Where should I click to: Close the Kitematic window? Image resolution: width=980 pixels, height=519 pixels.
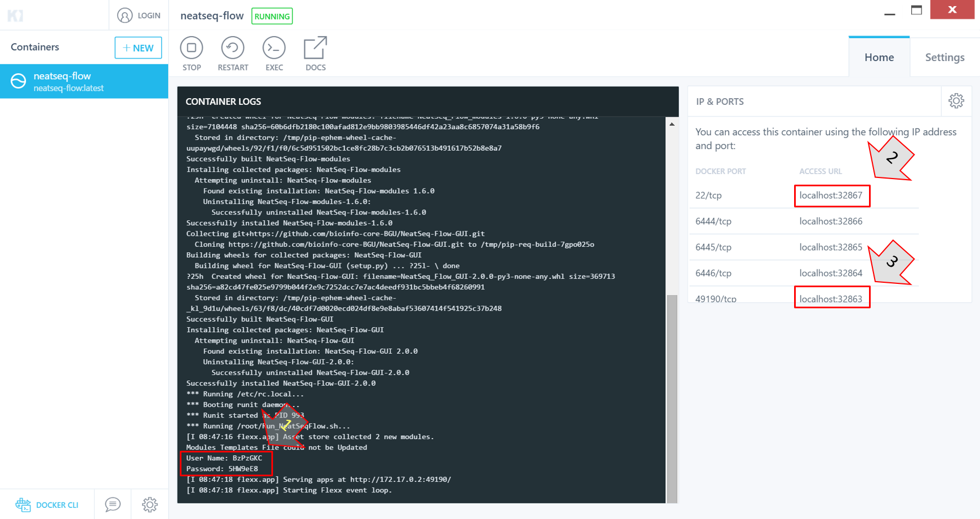click(x=952, y=9)
